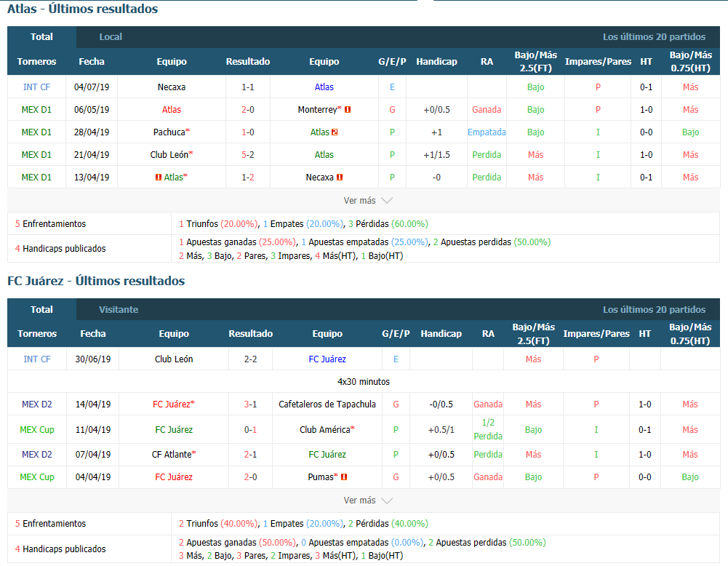Switch to the Visitante tab for FC Juárez
728x566 pixels.
click(x=119, y=310)
